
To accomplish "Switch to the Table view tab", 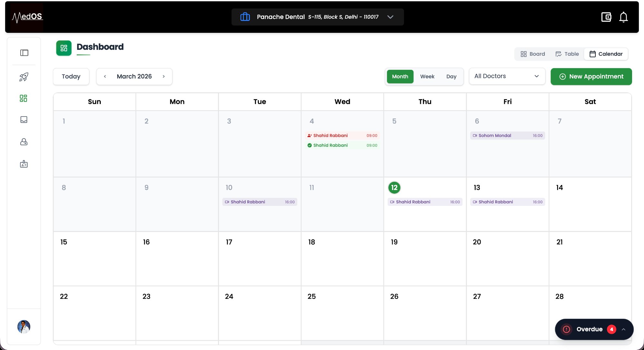I will pos(567,54).
